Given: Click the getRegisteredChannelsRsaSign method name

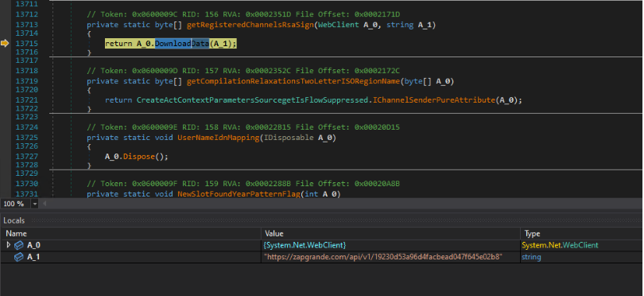Looking at the screenshot, I should pyautogui.click(x=250, y=25).
